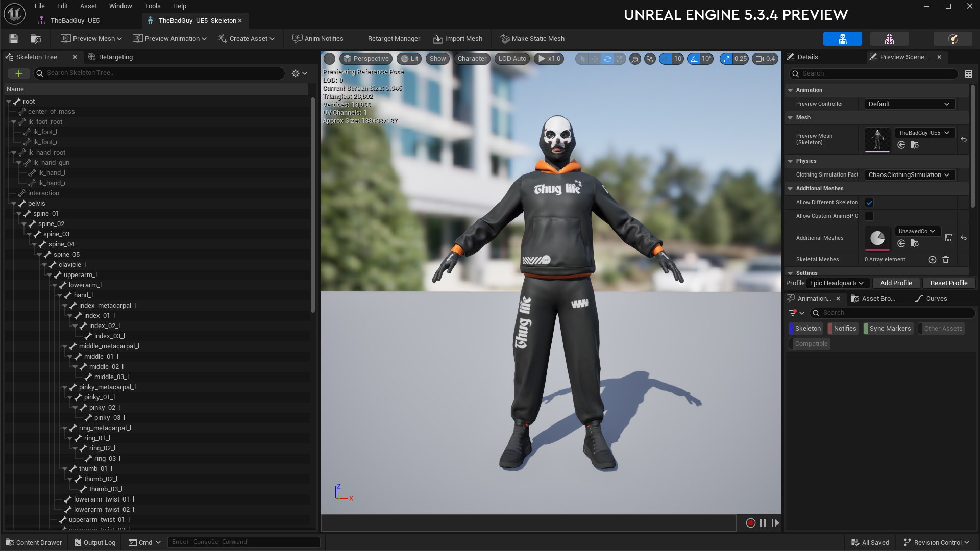Viewport: 980px width, 551px height.
Task: Open viewport options hamburger menu
Action: click(330, 59)
